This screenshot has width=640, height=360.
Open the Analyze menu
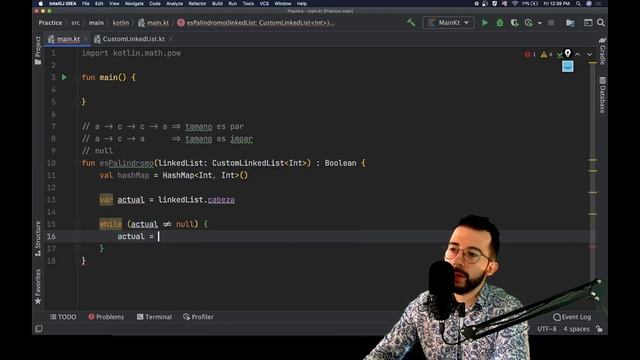(174, 3)
